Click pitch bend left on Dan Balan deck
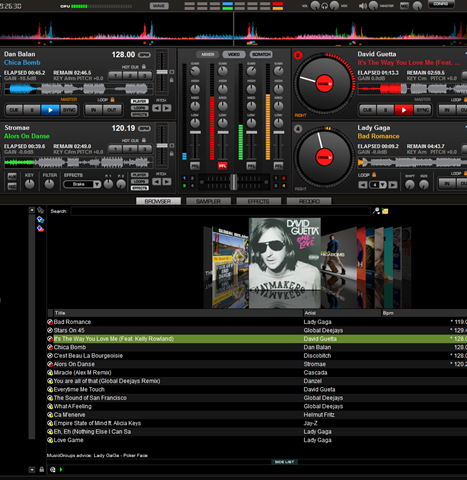The width and height of the screenshot is (467, 480). point(156,108)
